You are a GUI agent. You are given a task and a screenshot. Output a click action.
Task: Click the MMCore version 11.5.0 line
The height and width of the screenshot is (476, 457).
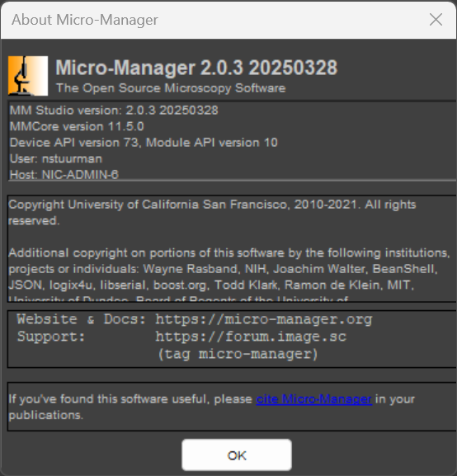[77, 126]
